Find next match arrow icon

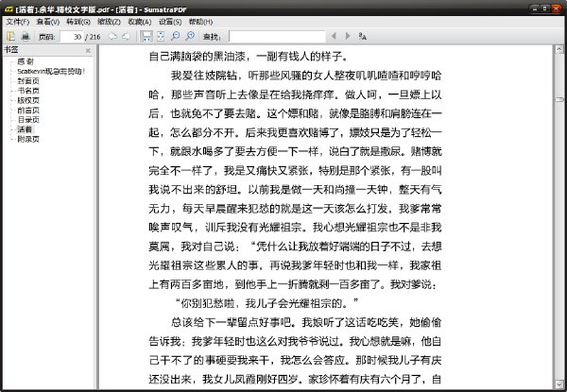[x=348, y=36]
